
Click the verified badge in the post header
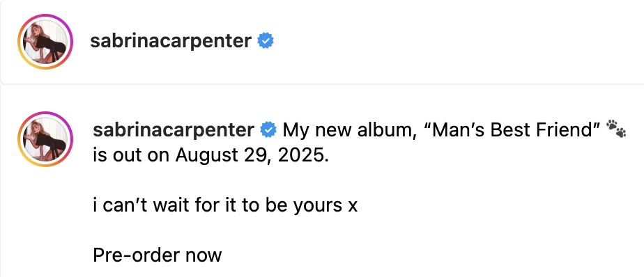[x=266, y=41]
